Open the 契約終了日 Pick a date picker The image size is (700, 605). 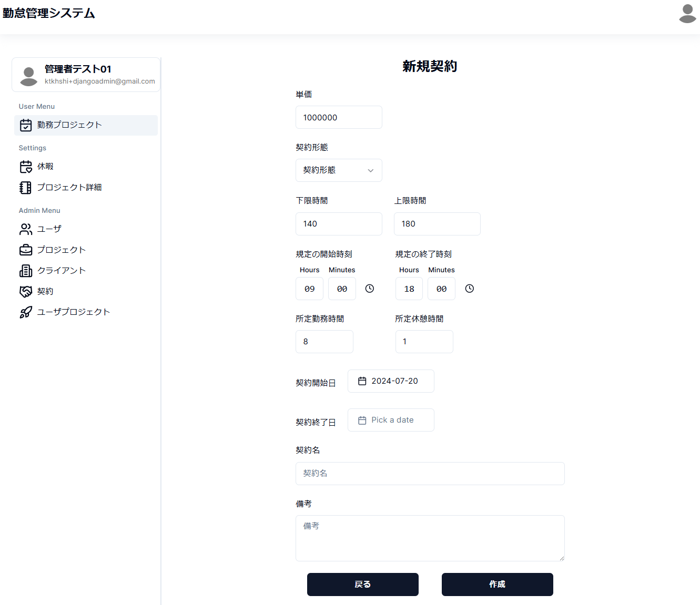pyautogui.click(x=391, y=420)
